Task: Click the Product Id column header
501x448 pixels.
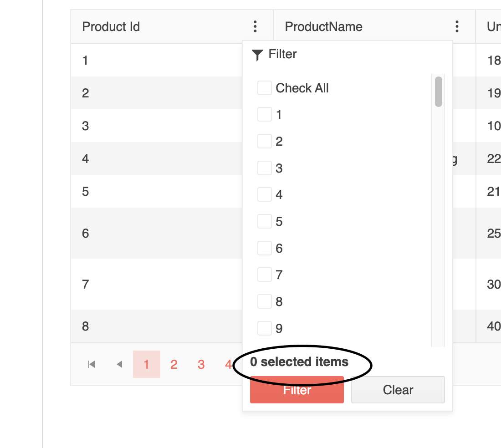Action: click(111, 26)
